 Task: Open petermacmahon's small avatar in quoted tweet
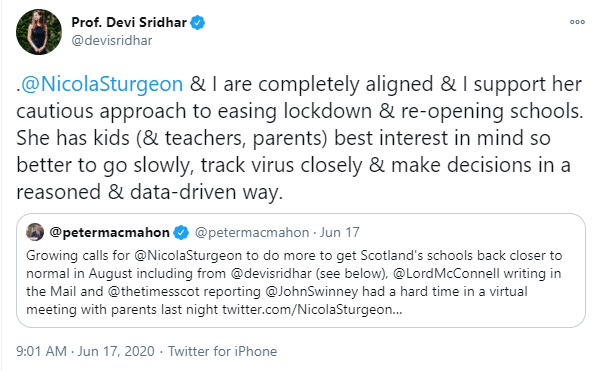[35, 232]
